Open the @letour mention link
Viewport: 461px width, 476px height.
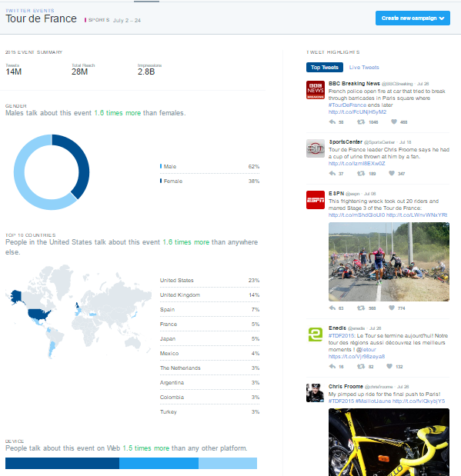click(366, 350)
